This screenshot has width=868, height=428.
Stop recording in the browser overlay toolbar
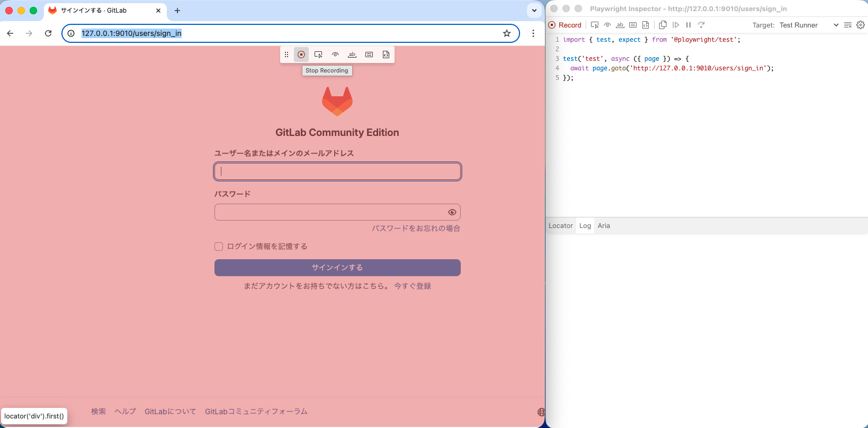(301, 54)
